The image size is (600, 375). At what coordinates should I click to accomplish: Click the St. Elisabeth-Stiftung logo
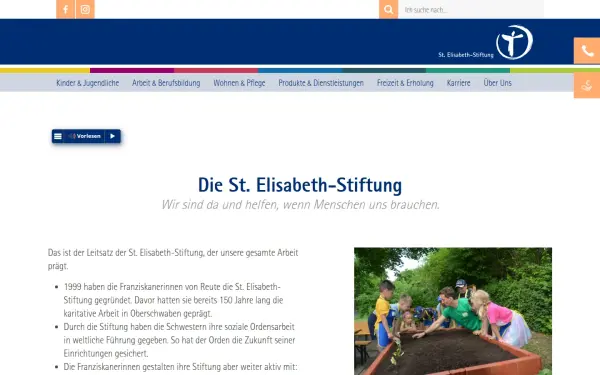click(486, 42)
